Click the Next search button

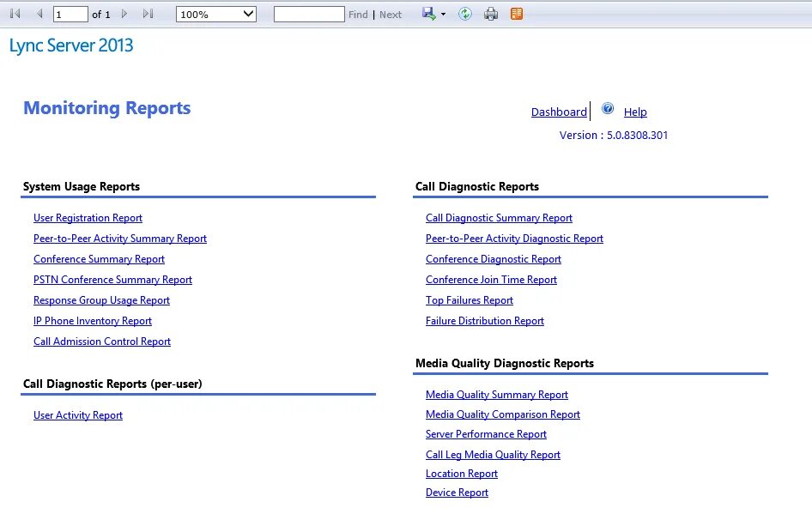click(x=390, y=15)
